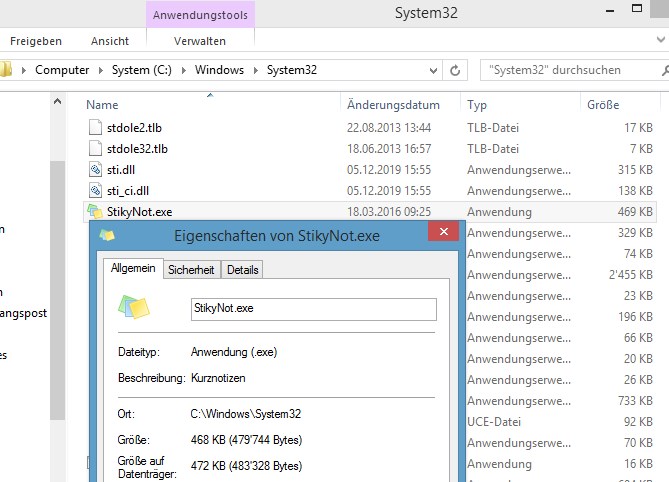Expand the arrow before Computer in breadcrumb
This screenshot has width=669, height=482.
click(x=24, y=70)
